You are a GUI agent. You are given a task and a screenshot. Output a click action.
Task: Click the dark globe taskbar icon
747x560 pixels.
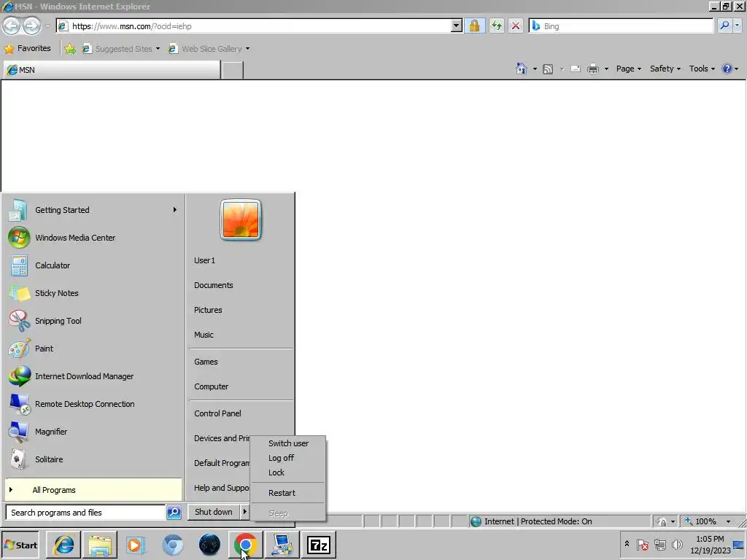point(209,545)
